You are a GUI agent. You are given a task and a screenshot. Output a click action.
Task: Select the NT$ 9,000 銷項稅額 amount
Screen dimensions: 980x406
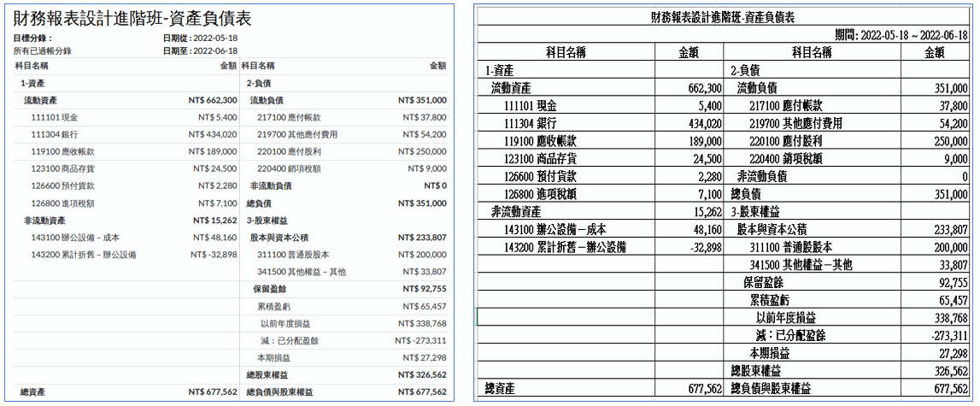click(x=427, y=168)
